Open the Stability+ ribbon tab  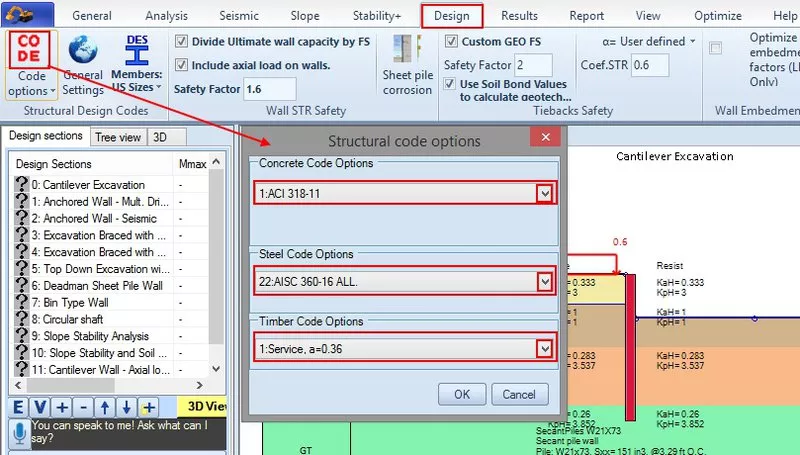pos(377,16)
